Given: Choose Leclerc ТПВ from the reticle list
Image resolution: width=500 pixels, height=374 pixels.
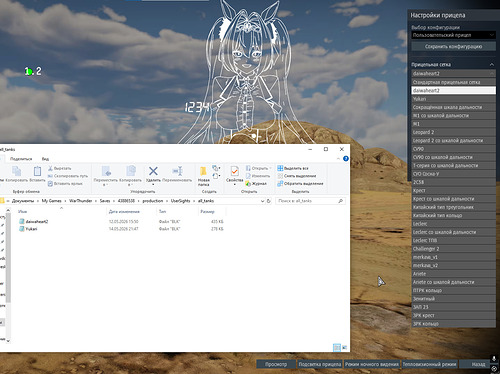Looking at the screenshot, I should point(453,240).
